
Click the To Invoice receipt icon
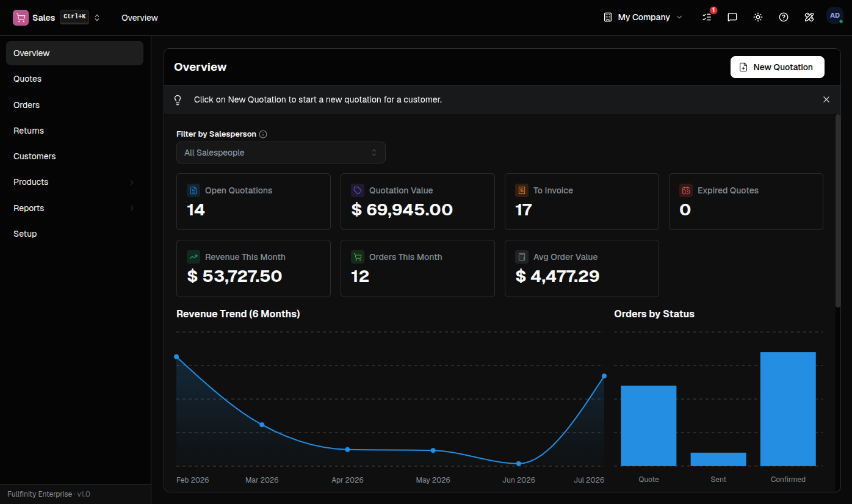click(522, 190)
